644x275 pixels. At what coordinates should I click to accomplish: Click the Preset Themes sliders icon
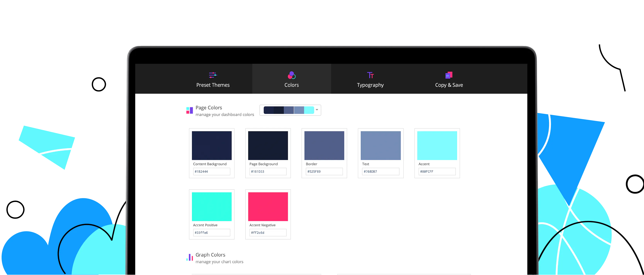(213, 75)
